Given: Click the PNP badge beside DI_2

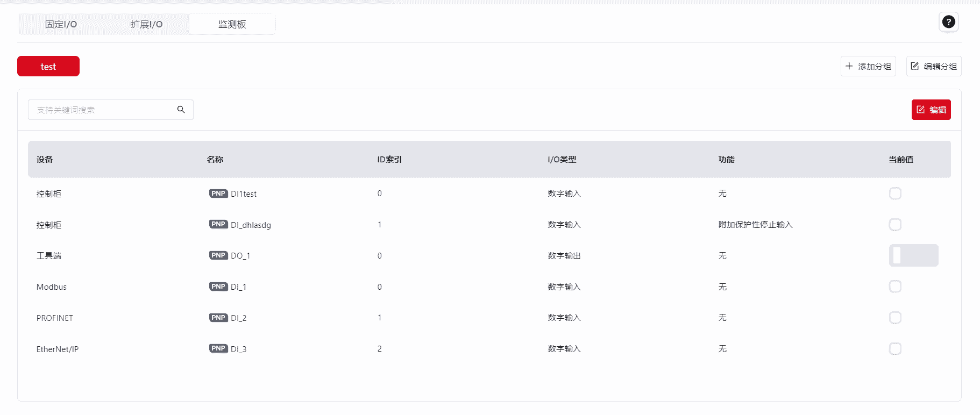Looking at the screenshot, I should coord(218,318).
